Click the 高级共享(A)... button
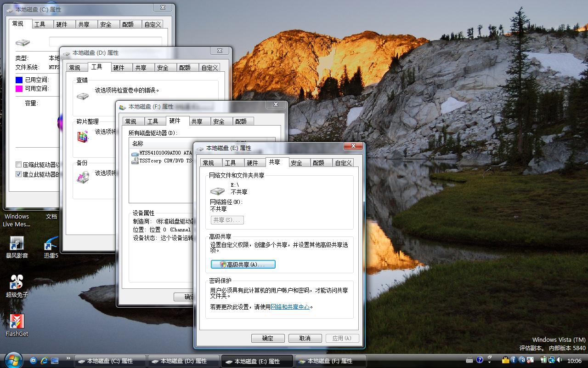 243,264
